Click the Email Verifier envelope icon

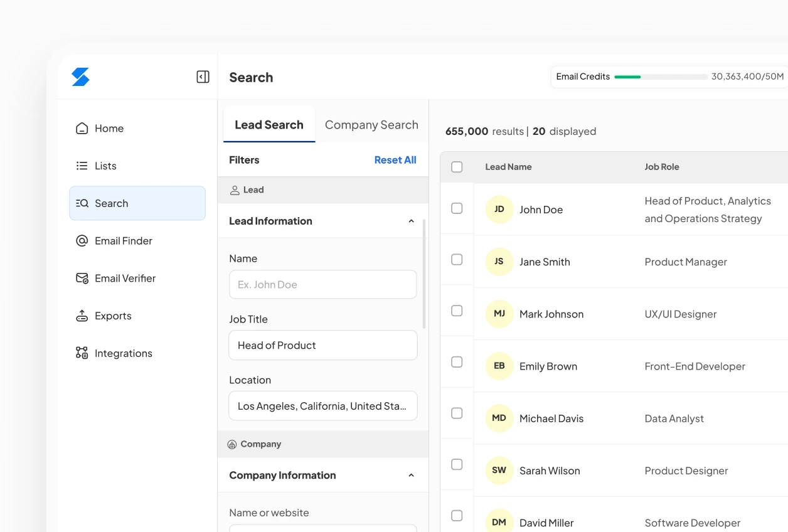tap(82, 278)
